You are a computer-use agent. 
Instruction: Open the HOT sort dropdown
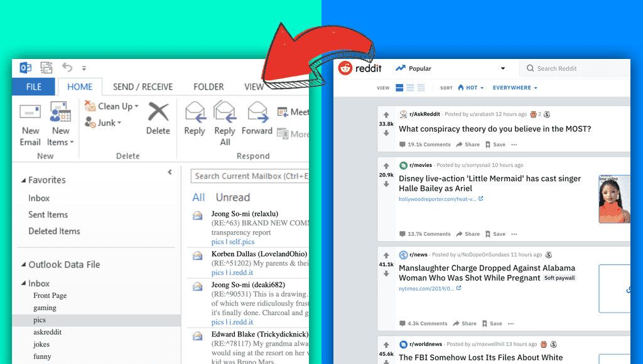471,88
